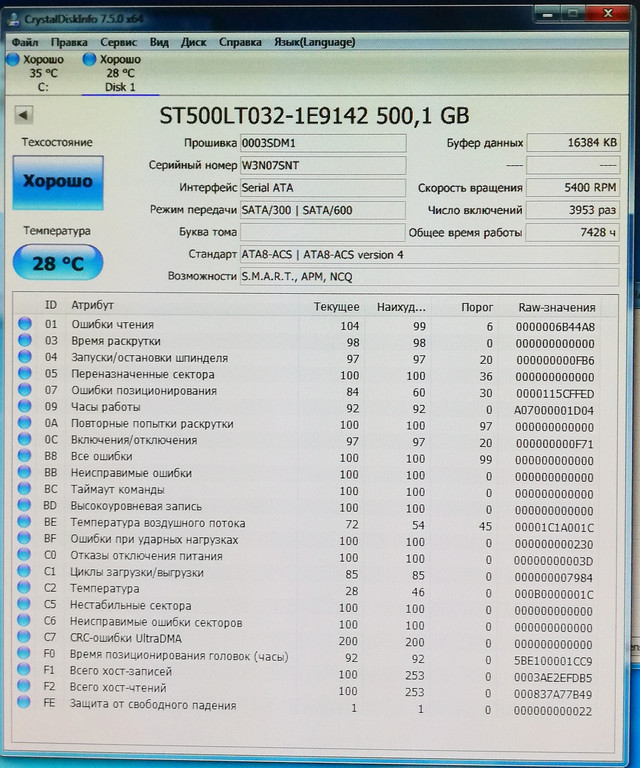
Task: Click the blue status circle for disk C:
Action: pyautogui.click(x=13, y=60)
